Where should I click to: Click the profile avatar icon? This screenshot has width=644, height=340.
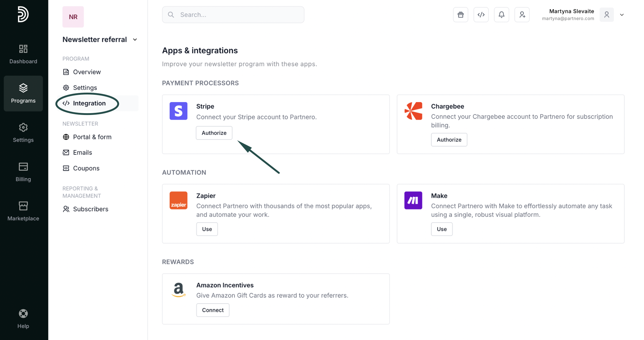(x=606, y=15)
